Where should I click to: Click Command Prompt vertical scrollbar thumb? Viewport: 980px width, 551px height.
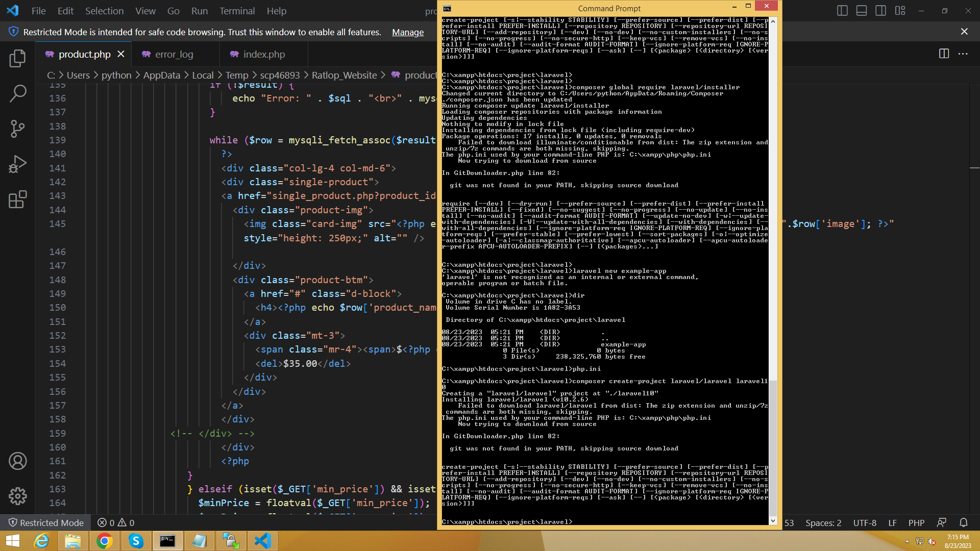coord(773,448)
